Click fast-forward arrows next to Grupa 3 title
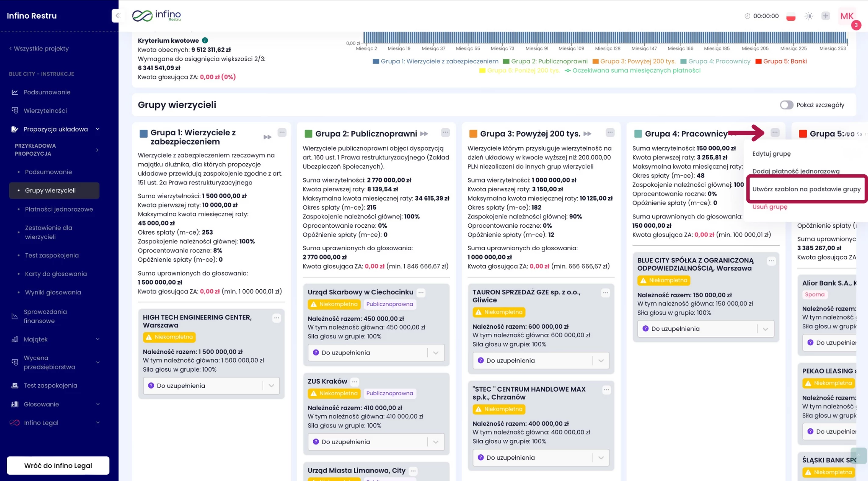This screenshot has height=481, width=868. (587, 134)
